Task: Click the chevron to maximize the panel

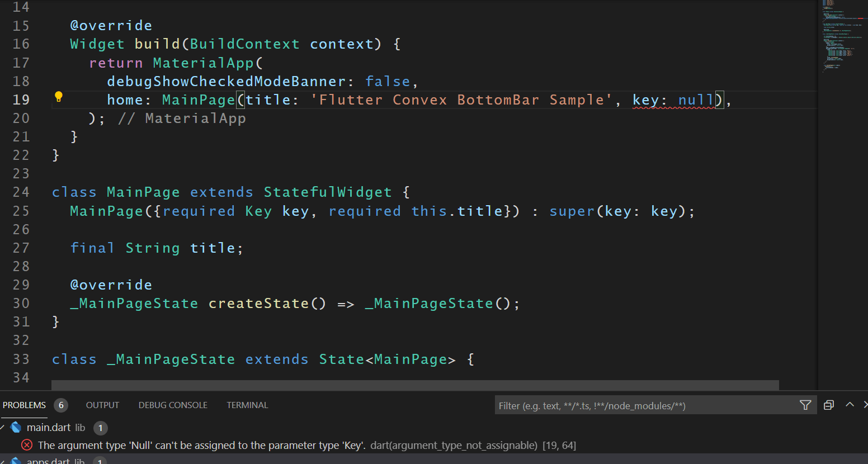Action: 849,404
